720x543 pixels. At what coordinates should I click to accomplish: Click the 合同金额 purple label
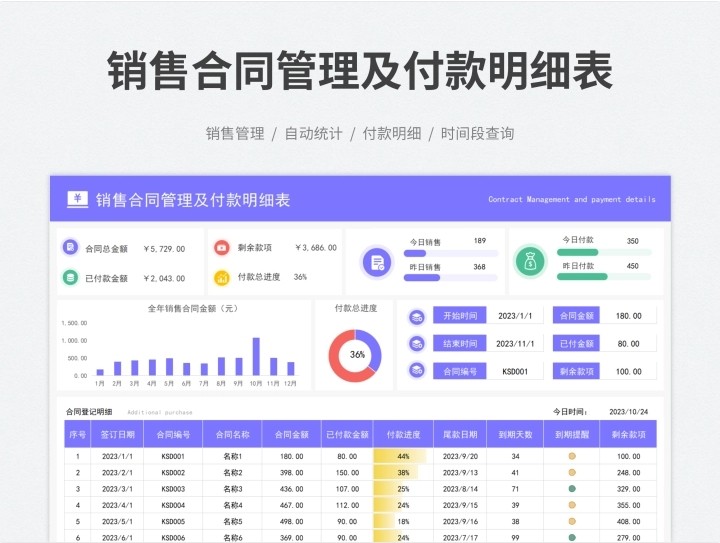tap(576, 316)
